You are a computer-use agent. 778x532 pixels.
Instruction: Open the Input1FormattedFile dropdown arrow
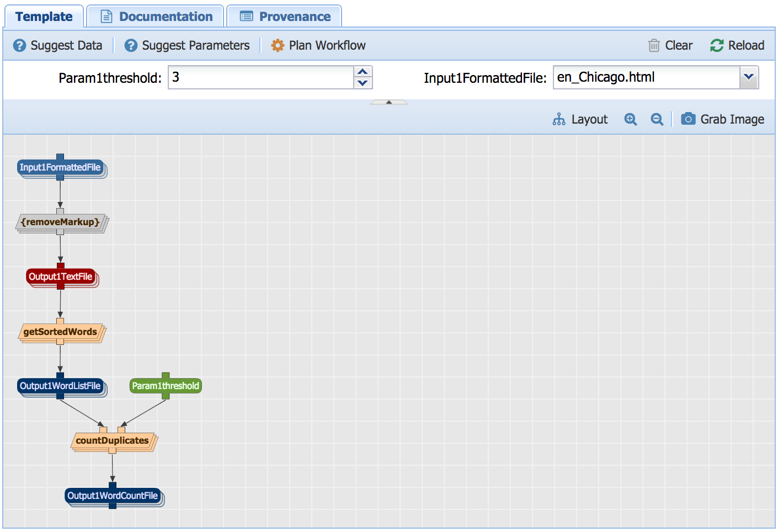pyautogui.click(x=749, y=77)
